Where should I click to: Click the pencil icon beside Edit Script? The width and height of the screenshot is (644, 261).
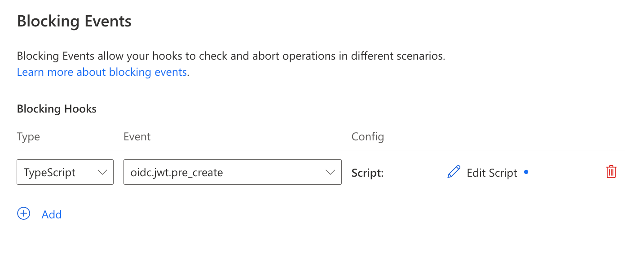coord(454,172)
